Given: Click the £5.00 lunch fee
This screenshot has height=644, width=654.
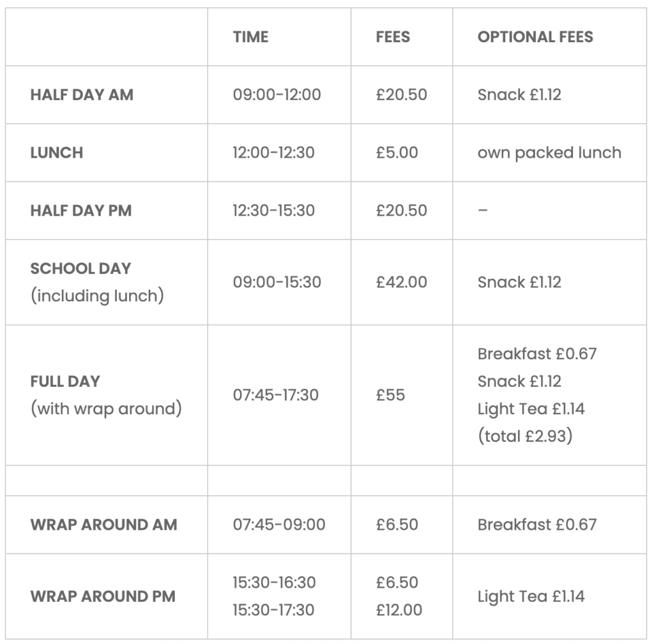Looking at the screenshot, I should (397, 153).
